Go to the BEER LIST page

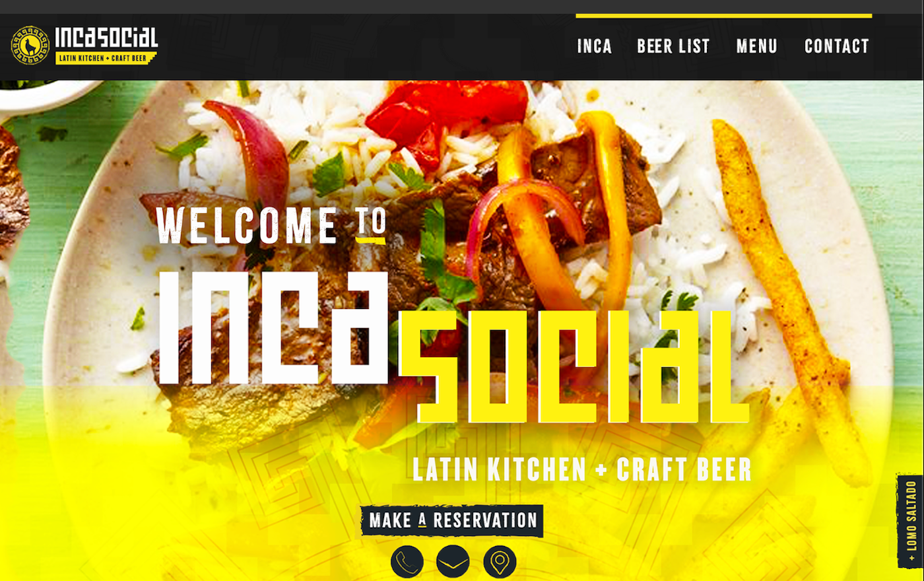pos(673,46)
